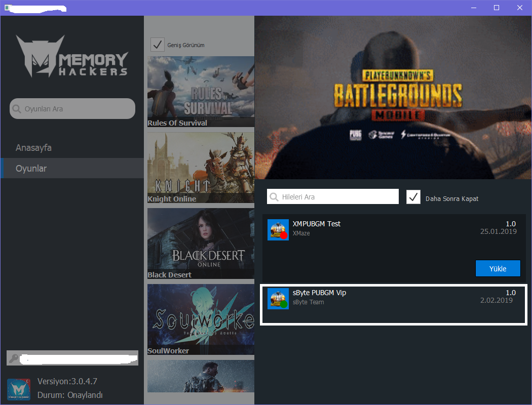Click the sByte PUBGM Vip cheat icon
The height and width of the screenshot is (405, 532).
(278, 299)
